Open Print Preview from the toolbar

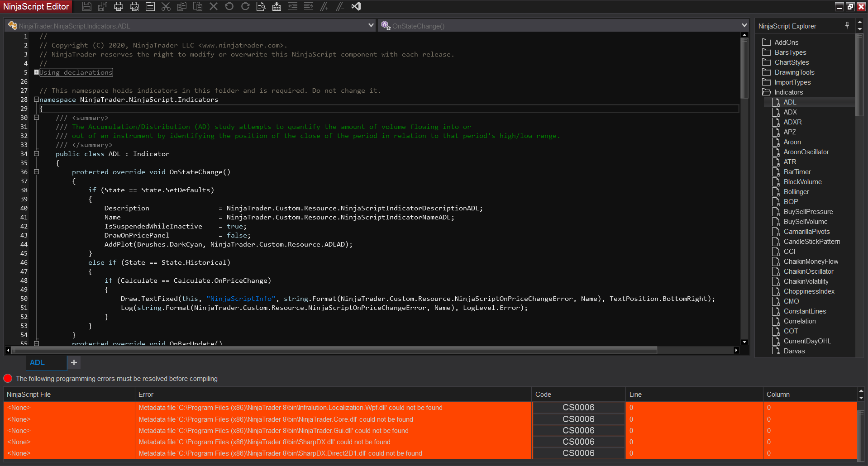coord(134,6)
